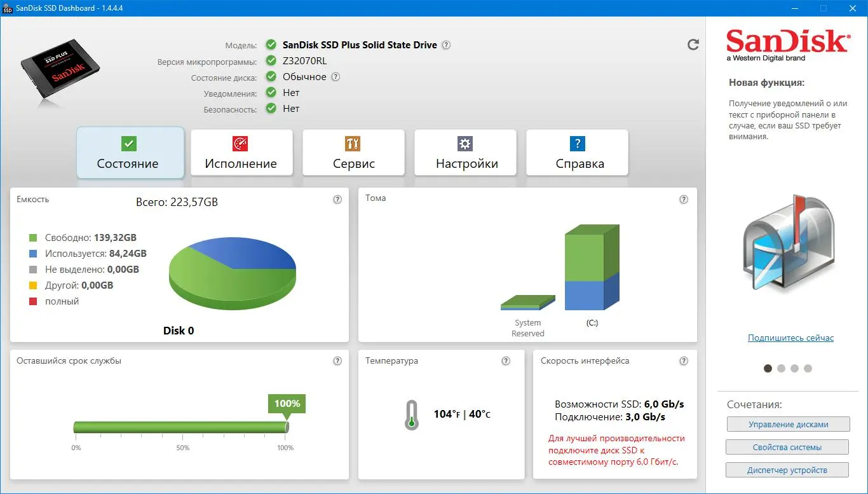The width and height of the screenshot is (868, 494).
Task: Click the green check icon beside Уведомления
Action: (x=271, y=93)
